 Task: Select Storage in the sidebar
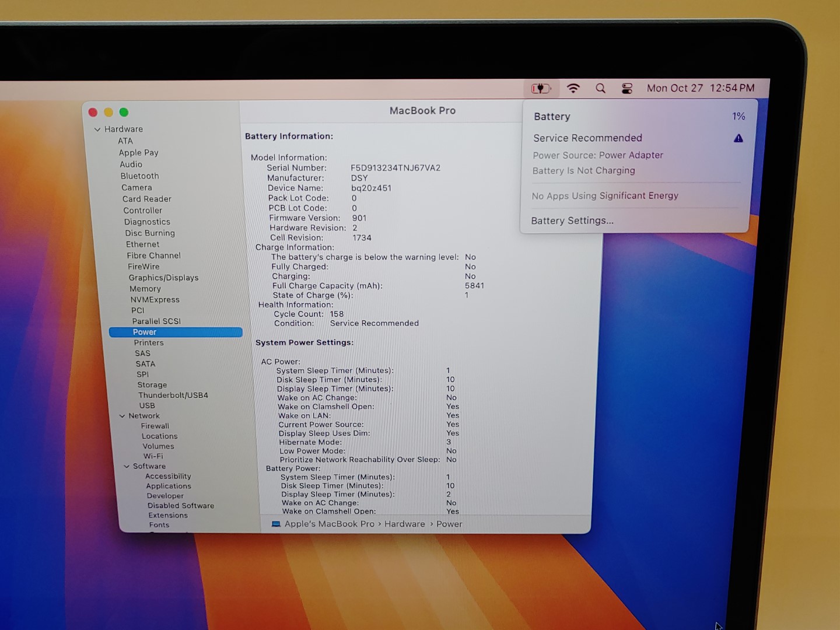(152, 385)
